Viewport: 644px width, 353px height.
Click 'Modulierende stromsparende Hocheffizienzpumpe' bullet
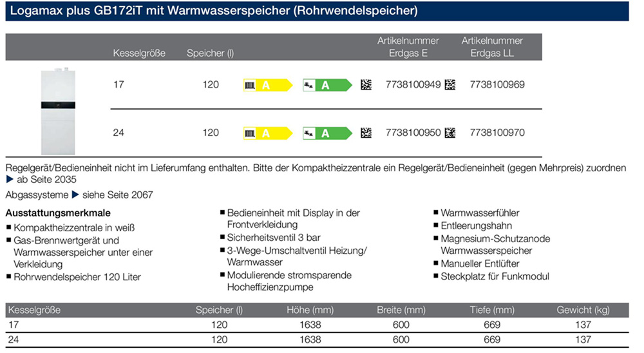pos(289,281)
